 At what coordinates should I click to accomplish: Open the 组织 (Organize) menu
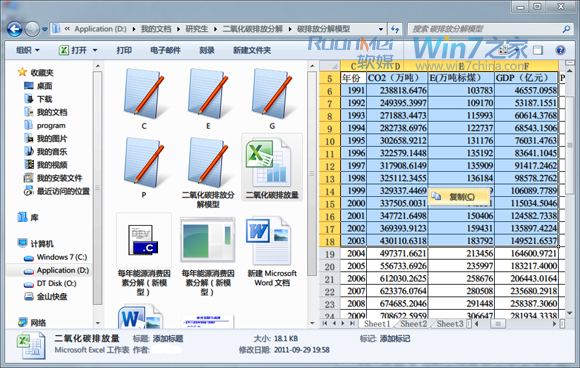tap(28, 50)
